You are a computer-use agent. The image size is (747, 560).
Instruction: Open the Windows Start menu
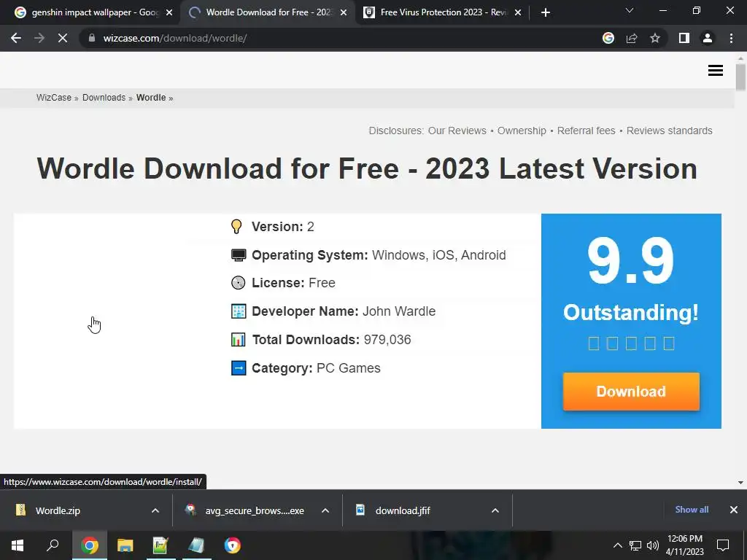[x=18, y=545]
